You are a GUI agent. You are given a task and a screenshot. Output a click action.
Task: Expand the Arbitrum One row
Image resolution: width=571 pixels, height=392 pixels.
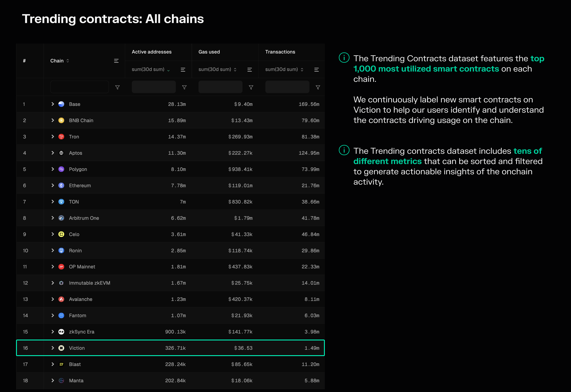53,218
